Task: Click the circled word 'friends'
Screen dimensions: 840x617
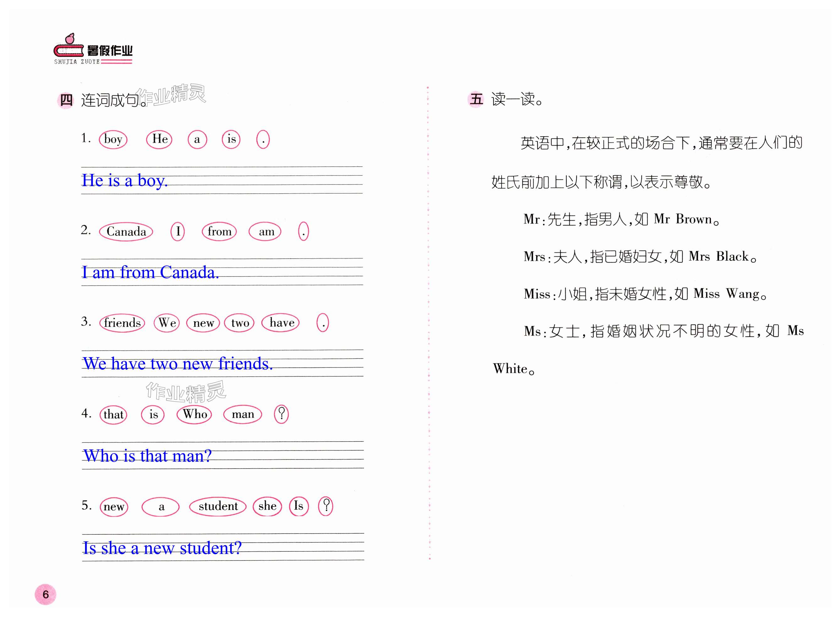Action: pos(122,323)
